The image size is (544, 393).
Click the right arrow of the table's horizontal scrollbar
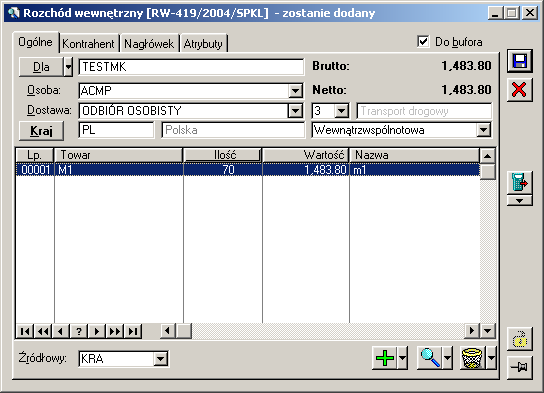click(472, 331)
